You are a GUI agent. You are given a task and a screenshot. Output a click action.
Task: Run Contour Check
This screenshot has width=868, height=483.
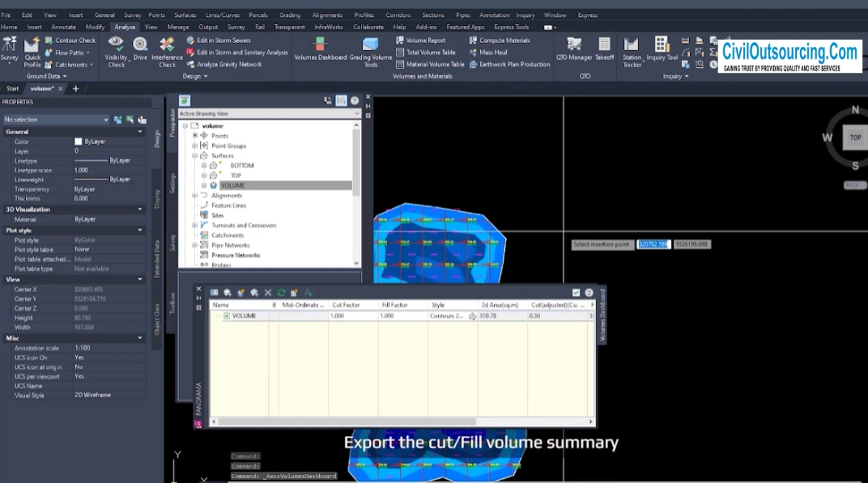click(70, 40)
